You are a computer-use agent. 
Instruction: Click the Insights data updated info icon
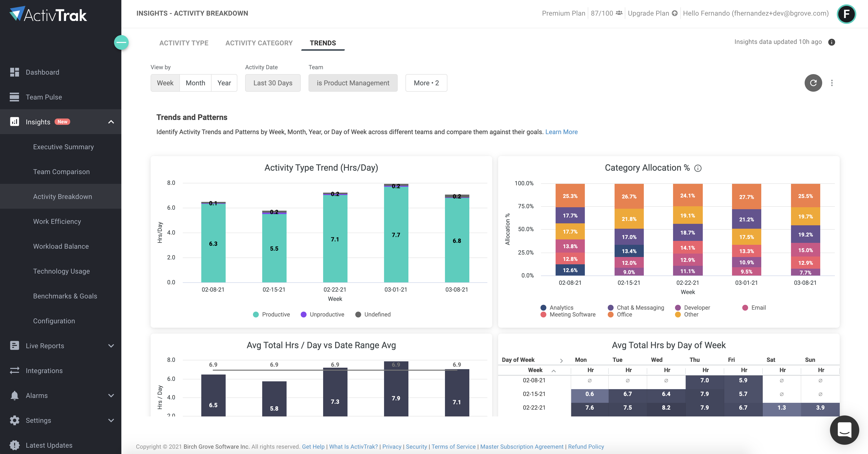[832, 42]
